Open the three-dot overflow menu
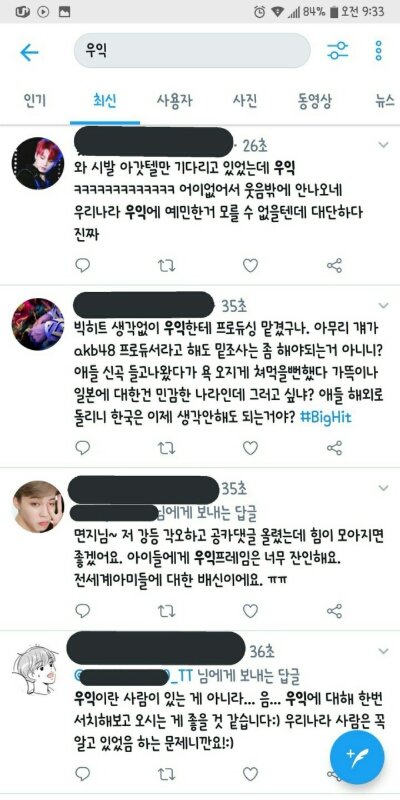This screenshot has width=400, height=800. pos(379,51)
